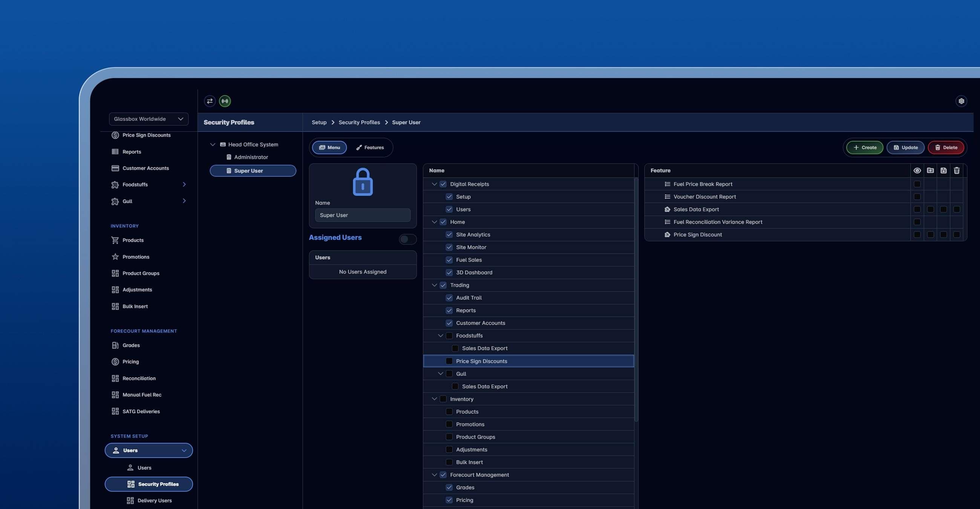Click the SATG Deliveries icon

[x=115, y=411]
